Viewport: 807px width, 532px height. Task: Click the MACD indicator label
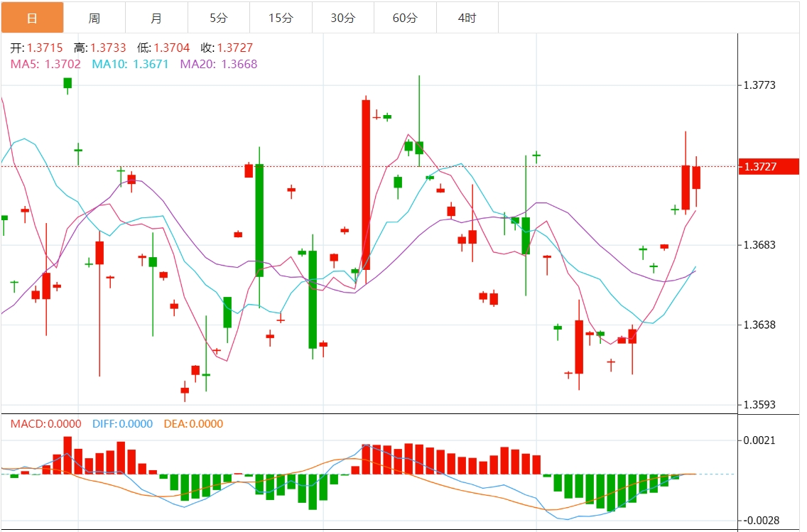(45, 424)
